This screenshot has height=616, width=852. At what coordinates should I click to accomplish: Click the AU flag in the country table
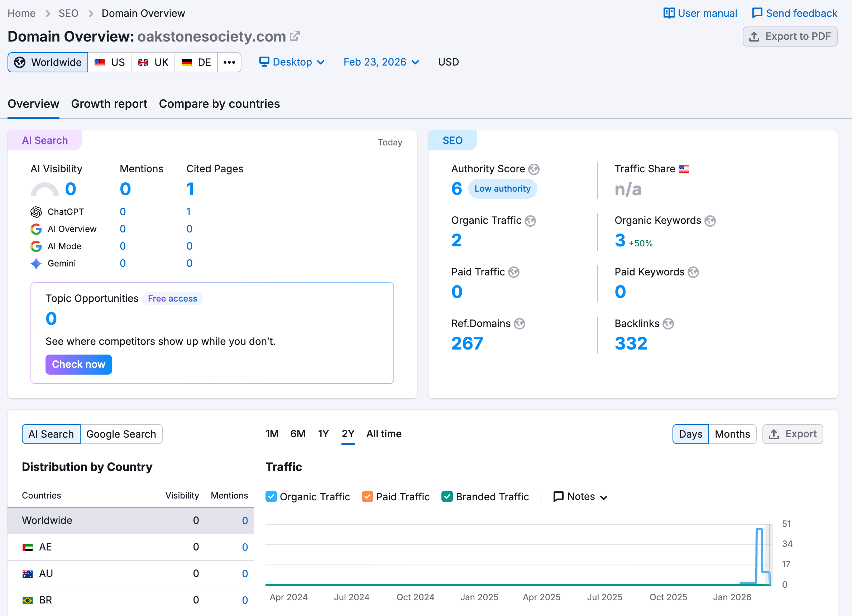pyautogui.click(x=28, y=574)
